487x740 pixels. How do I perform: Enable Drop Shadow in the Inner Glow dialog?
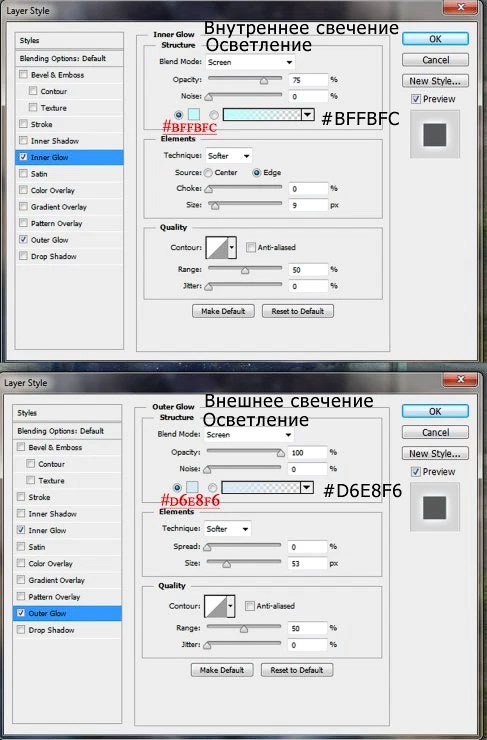pos(23,256)
